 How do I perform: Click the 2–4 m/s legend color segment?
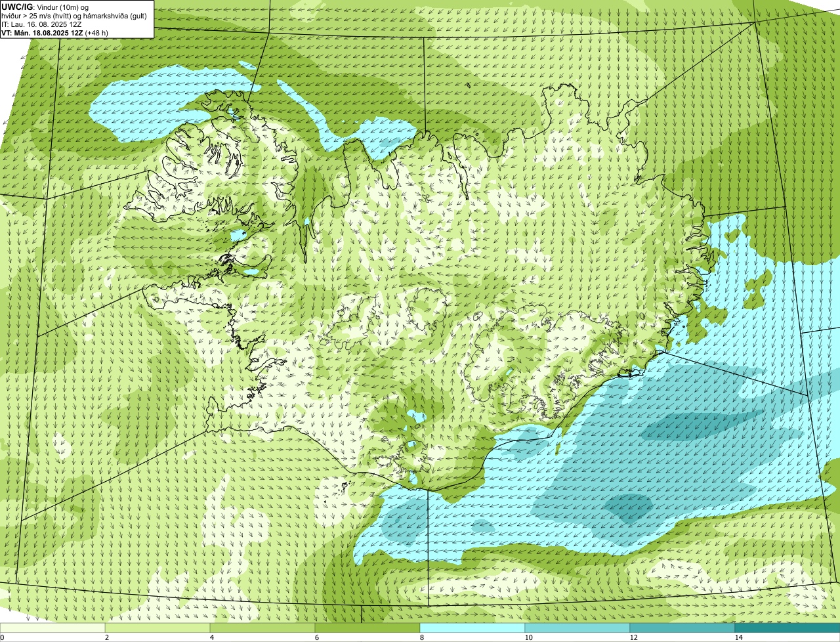pos(157,628)
